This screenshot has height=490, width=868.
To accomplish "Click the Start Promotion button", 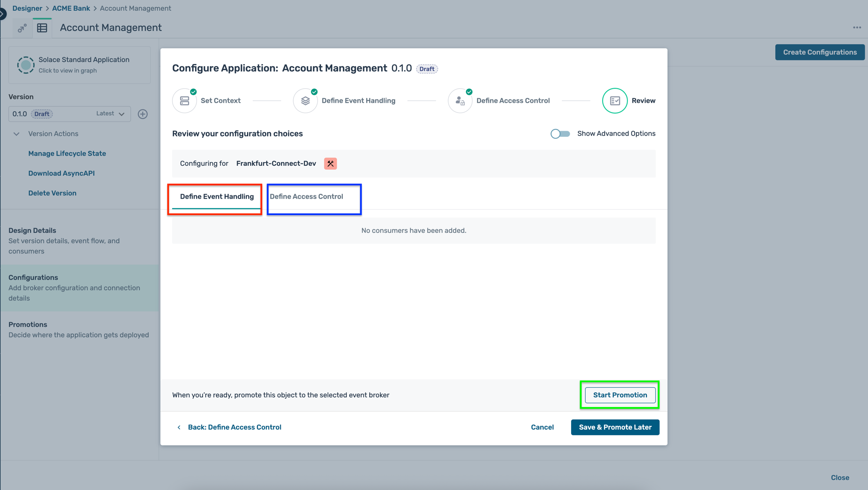I will tap(620, 395).
